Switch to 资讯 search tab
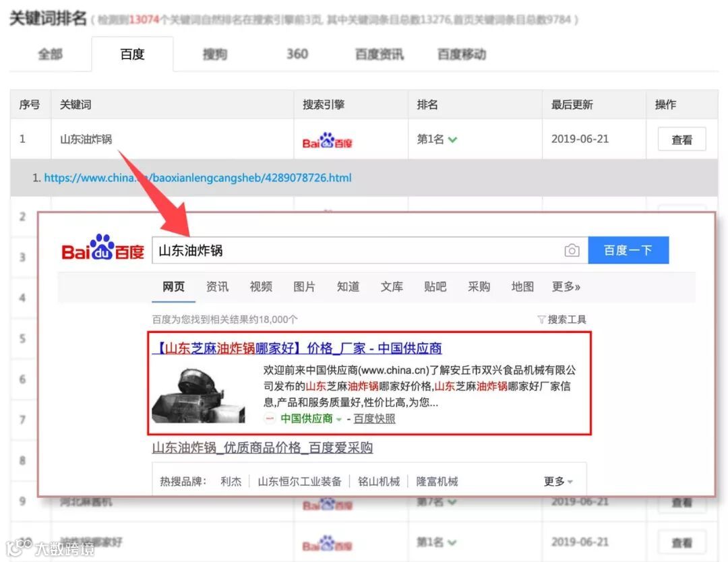Image resolution: width=728 pixels, height=562 pixels. tap(217, 286)
